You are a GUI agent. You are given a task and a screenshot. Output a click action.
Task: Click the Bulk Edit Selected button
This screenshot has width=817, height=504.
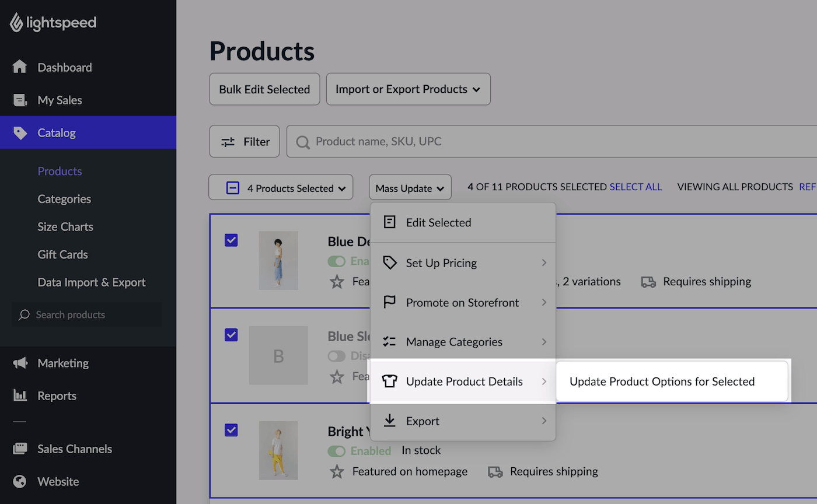point(264,89)
